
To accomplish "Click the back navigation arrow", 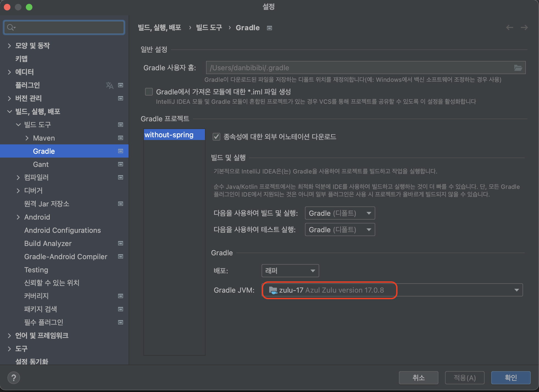I will tap(510, 27).
